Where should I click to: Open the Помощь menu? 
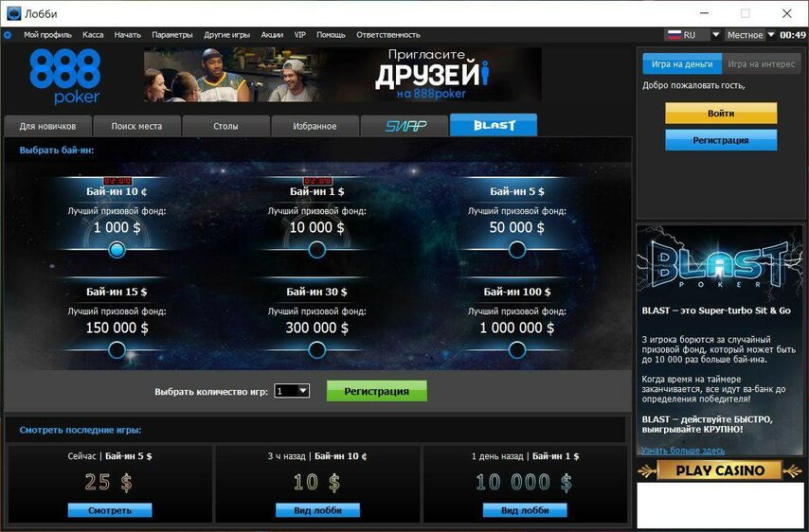[331, 34]
